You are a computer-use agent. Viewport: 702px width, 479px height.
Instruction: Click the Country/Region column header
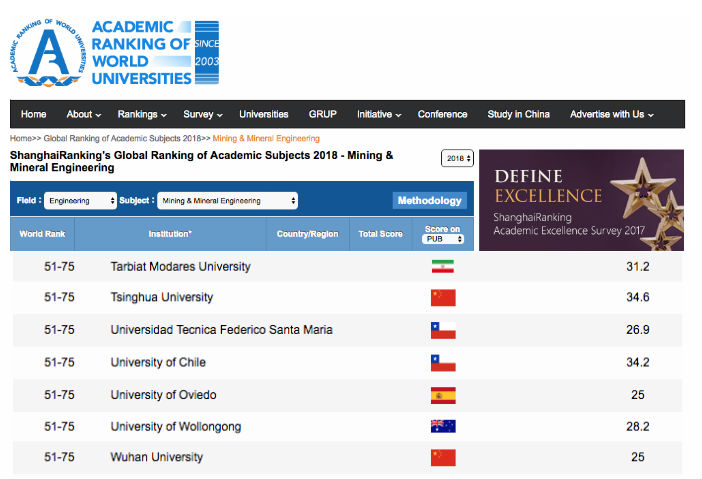(x=308, y=234)
